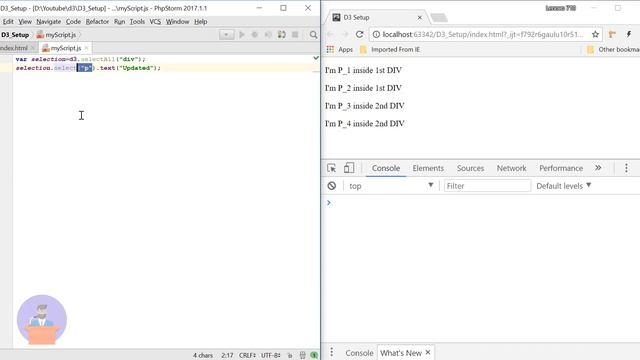Click the site info icon in address bar
640x360 pixels.
tap(376, 34)
